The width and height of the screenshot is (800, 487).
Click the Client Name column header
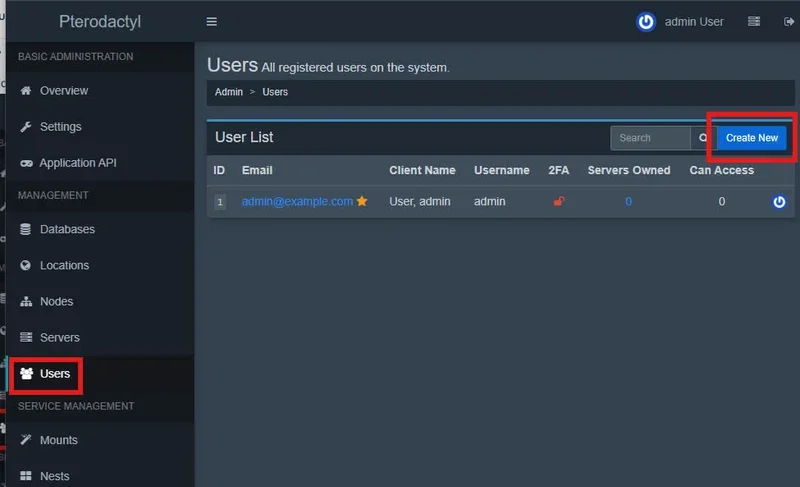(x=422, y=170)
